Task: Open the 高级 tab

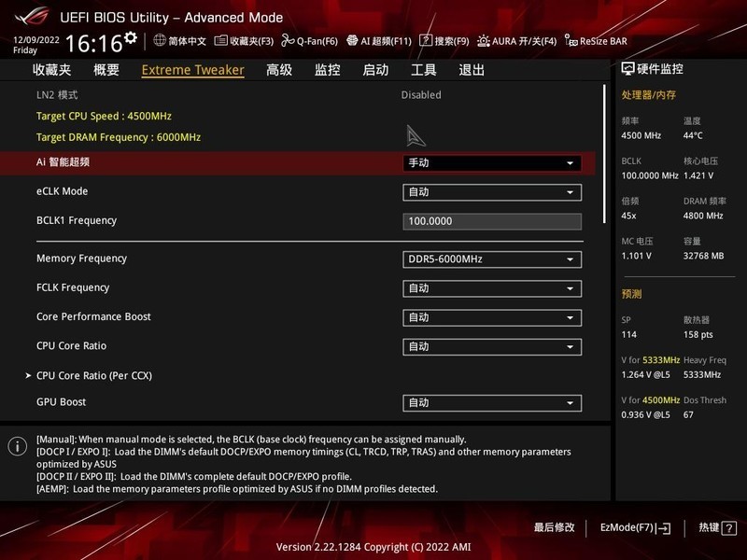Action: click(279, 70)
